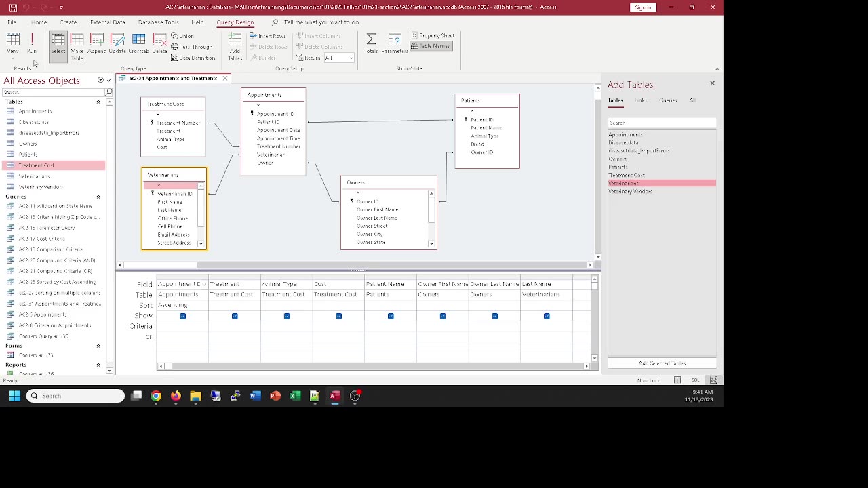This screenshot has height=488, width=868.
Task: Open the Return value dropdown
Action: coord(351,58)
